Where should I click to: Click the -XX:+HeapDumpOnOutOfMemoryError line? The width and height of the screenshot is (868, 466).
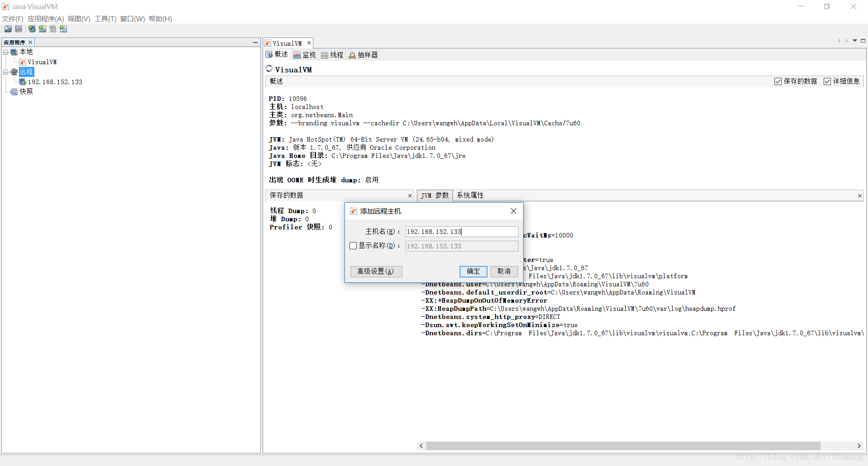(x=484, y=300)
